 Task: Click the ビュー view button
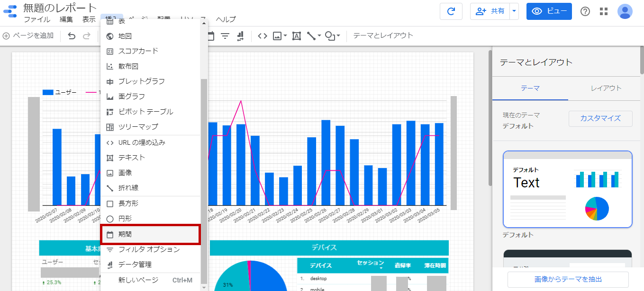click(549, 11)
